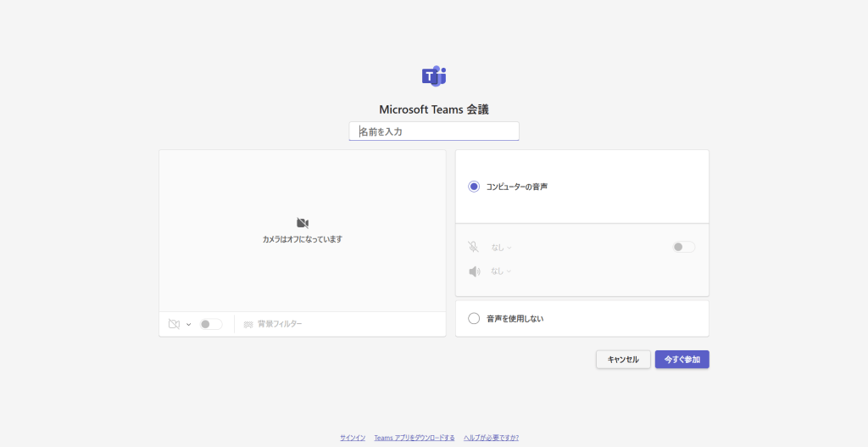Open the Teams アプリをダウンロードする link
Viewport: 868px width, 447px height.
click(x=415, y=438)
